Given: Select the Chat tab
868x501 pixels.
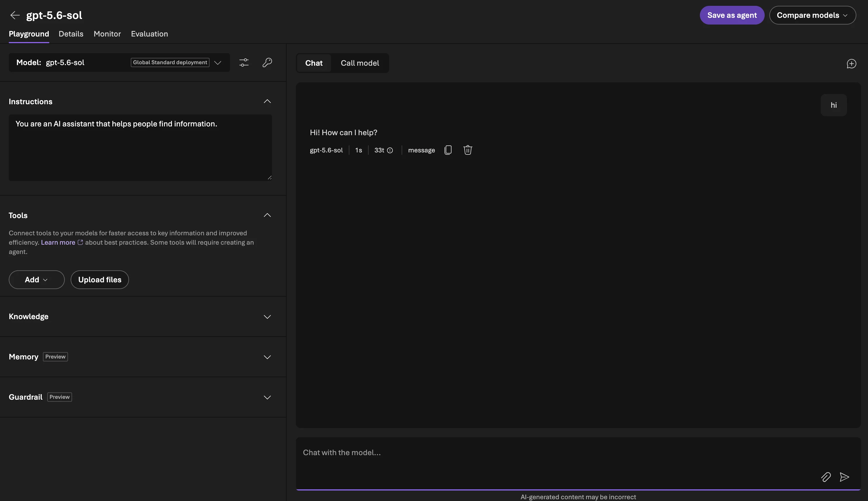Looking at the screenshot, I should [x=314, y=63].
